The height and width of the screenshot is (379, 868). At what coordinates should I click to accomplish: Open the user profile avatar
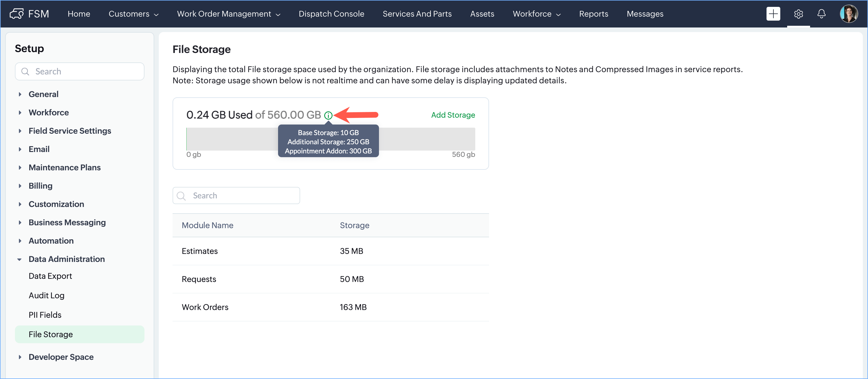[x=849, y=14]
